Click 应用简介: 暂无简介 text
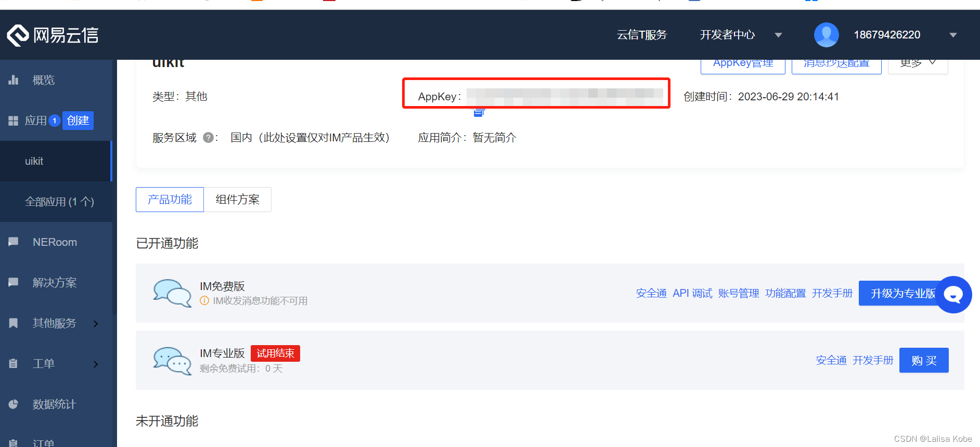Viewport: 980px width, 447px height. click(467, 138)
